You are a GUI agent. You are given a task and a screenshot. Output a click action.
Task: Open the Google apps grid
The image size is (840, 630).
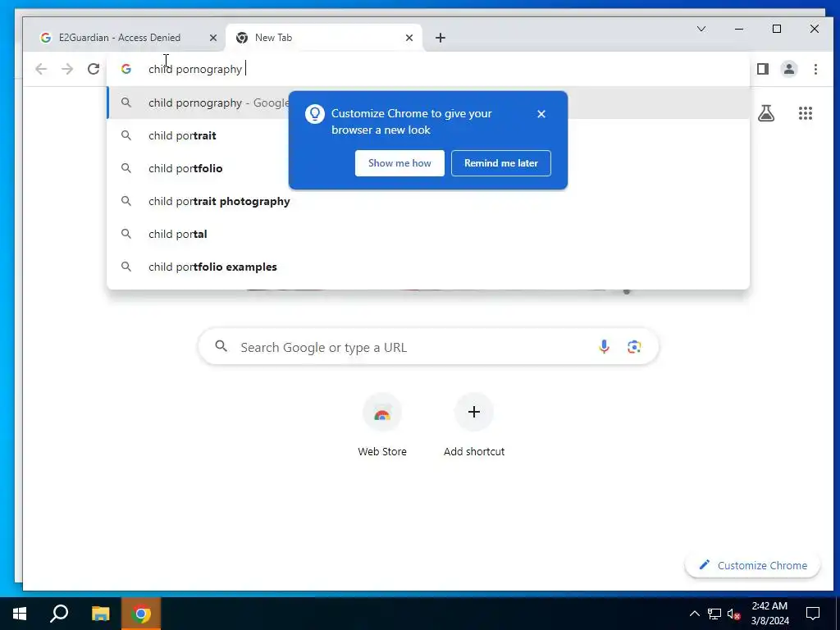(806, 113)
